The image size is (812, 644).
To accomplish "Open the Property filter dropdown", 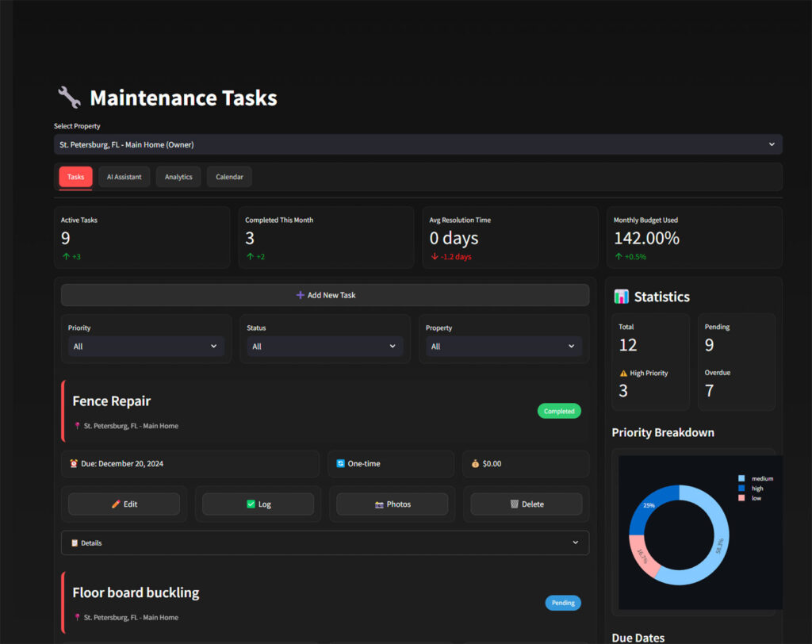I will pyautogui.click(x=504, y=347).
